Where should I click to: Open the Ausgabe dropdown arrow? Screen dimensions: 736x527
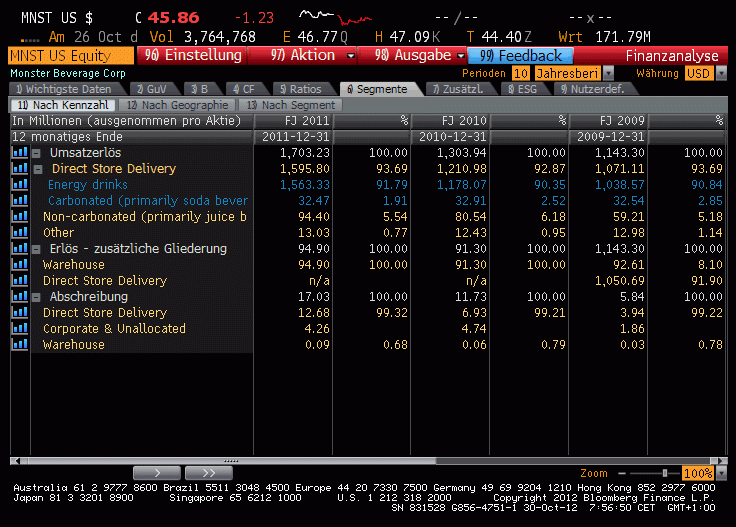(x=461, y=56)
